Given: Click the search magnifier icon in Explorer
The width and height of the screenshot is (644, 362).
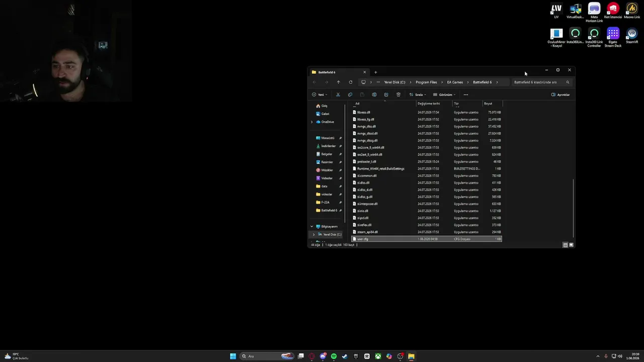Looking at the screenshot, I should coord(568,82).
